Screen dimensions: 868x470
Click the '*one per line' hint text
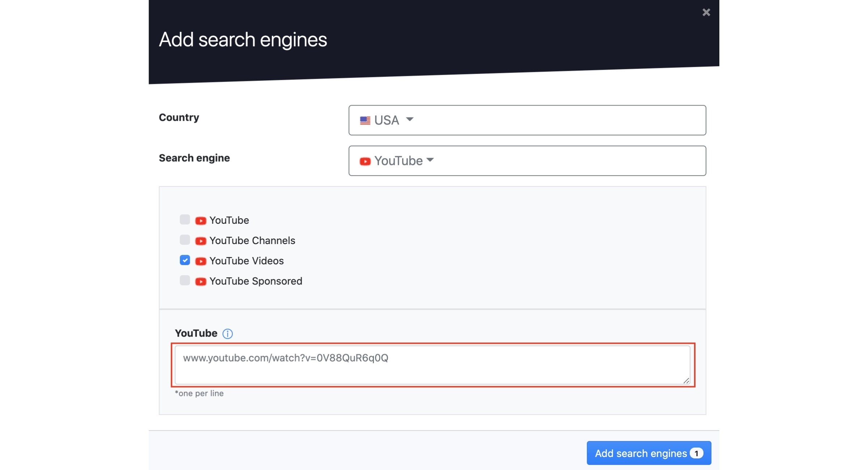tap(199, 393)
